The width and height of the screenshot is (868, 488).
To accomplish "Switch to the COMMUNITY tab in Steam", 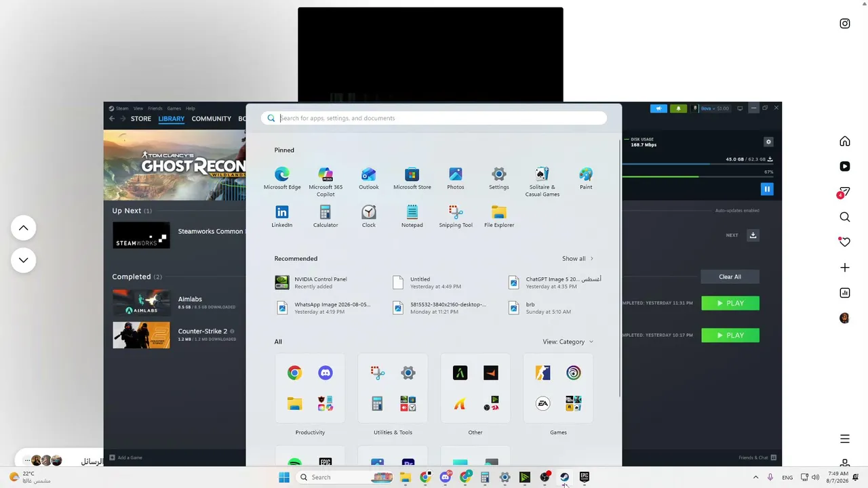I will [x=212, y=119].
